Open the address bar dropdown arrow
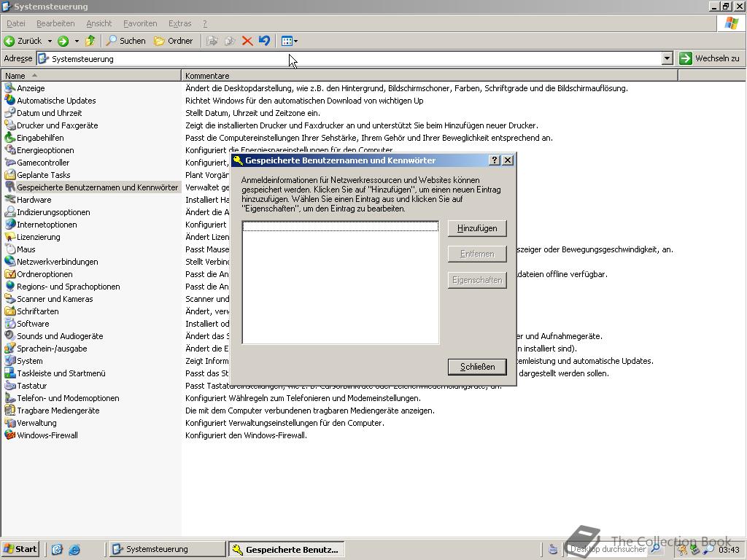 (x=667, y=58)
